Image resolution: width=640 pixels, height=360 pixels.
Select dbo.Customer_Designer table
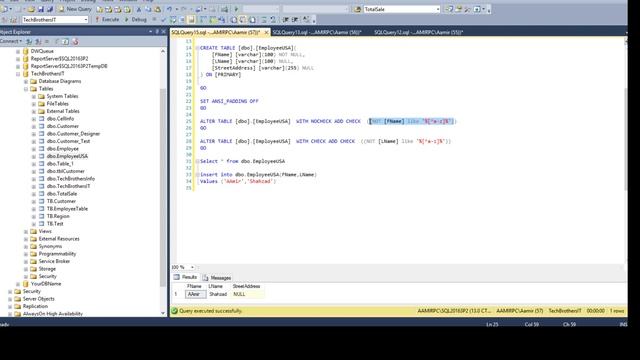[73, 134]
